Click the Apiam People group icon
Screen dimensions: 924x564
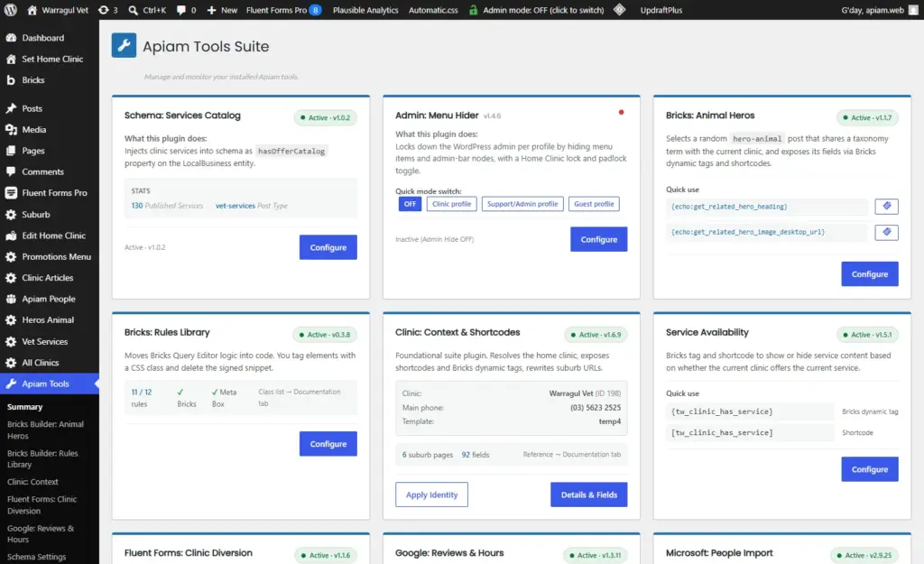click(11, 299)
